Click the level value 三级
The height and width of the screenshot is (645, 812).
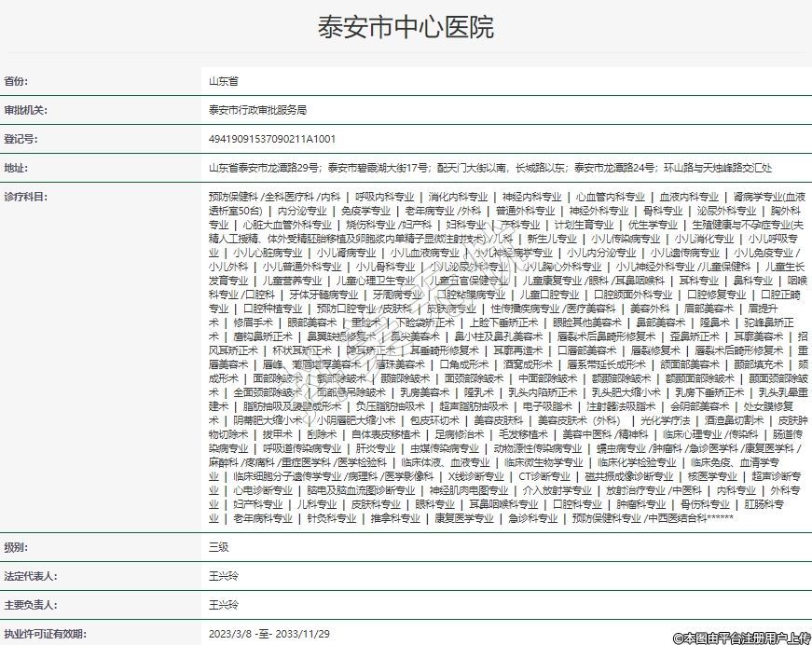pyautogui.click(x=218, y=547)
